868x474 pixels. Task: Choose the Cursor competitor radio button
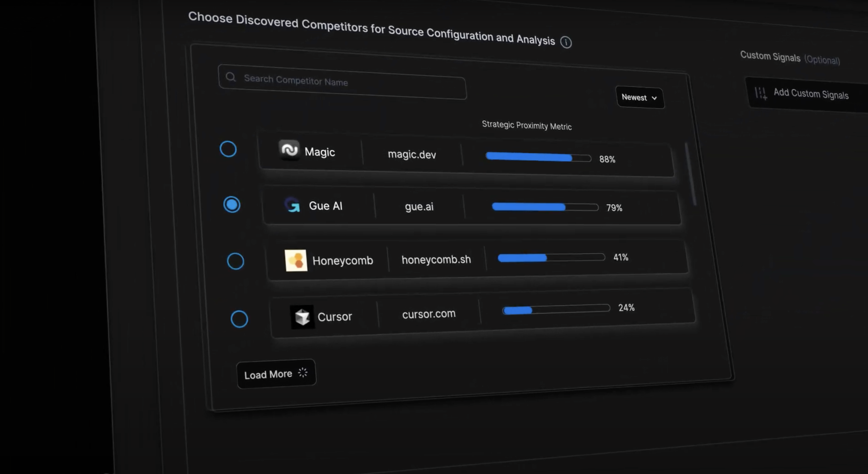point(239,319)
